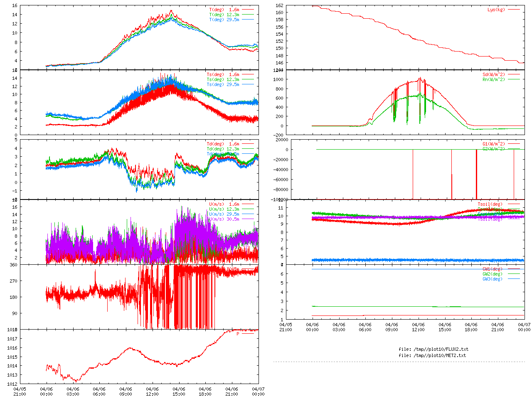Viewport: 532px width, 399px height.
Task: Open the /tmp//plot10/FLUX2.txt file path
Action: coord(433,349)
